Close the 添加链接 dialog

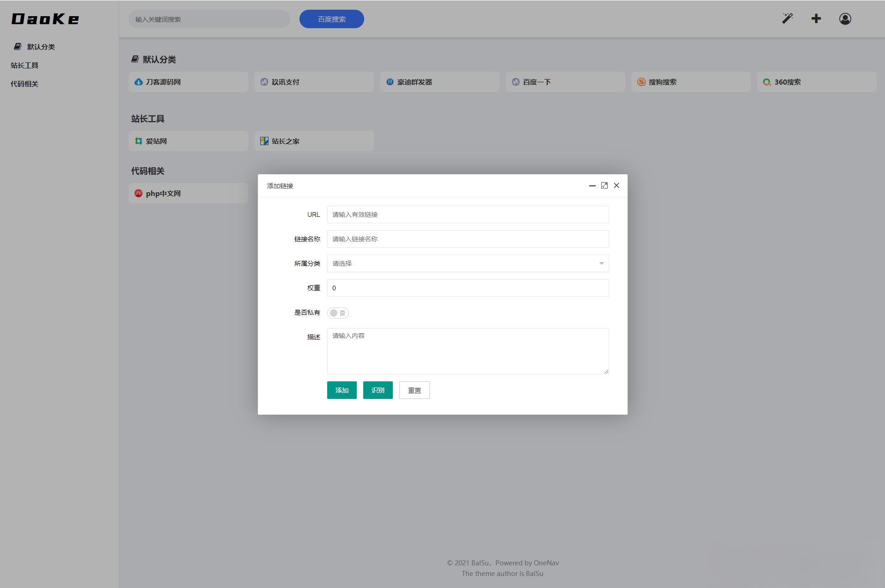616,185
